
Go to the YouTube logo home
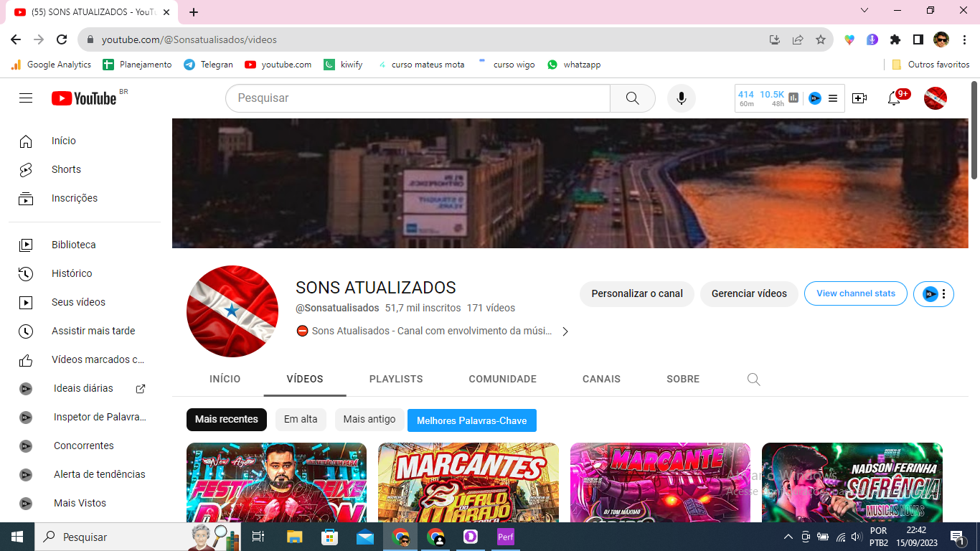pos(84,98)
